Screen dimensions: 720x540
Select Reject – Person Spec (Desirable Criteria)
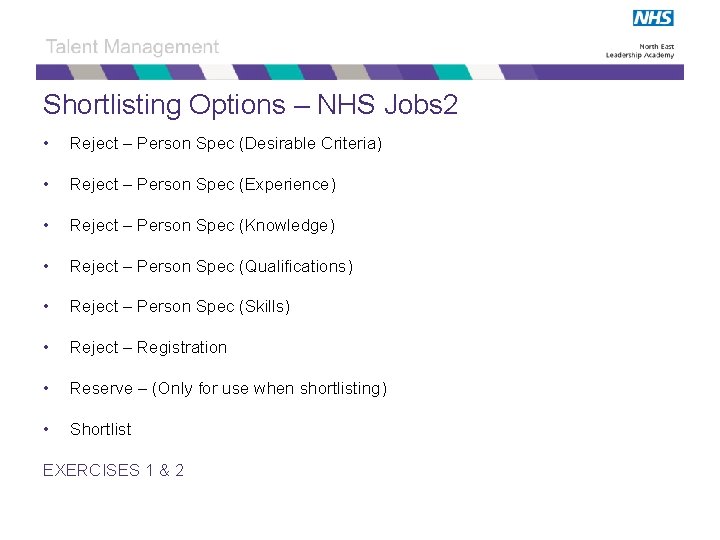click(225, 144)
